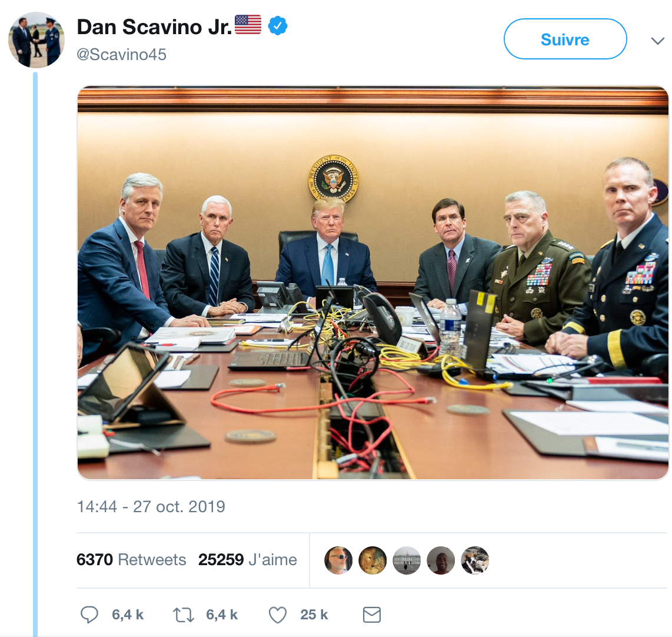Click the Suivre follow button
Screen dimensions: 672x637
tap(565, 39)
